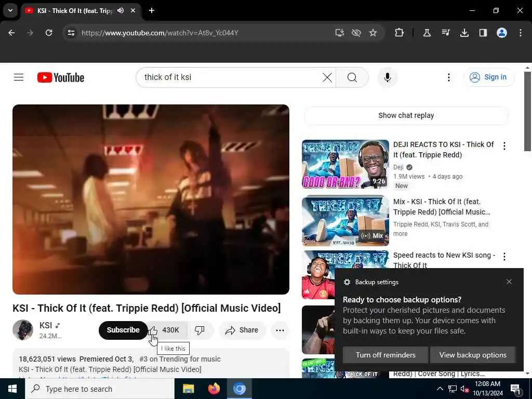The width and height of the screenshot is (532, 399).
Task: View site information icon in address bar
Action: [x=71, y=33]
